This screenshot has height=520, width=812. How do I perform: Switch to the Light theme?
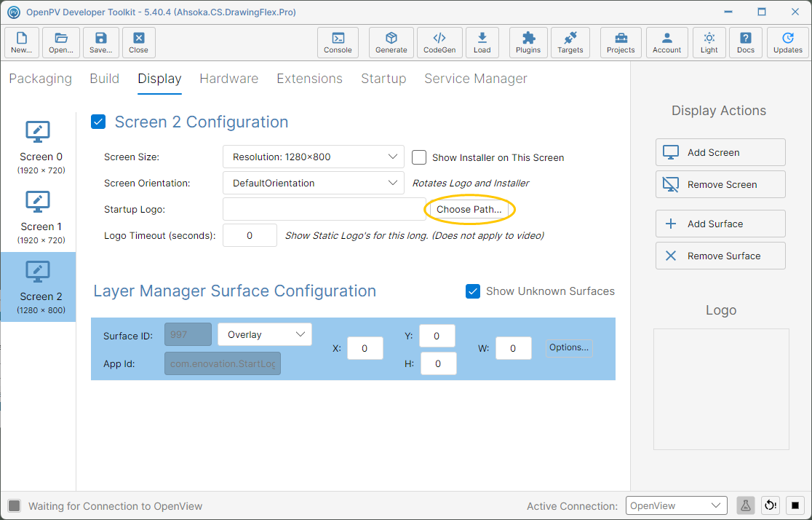coord(709,42)
